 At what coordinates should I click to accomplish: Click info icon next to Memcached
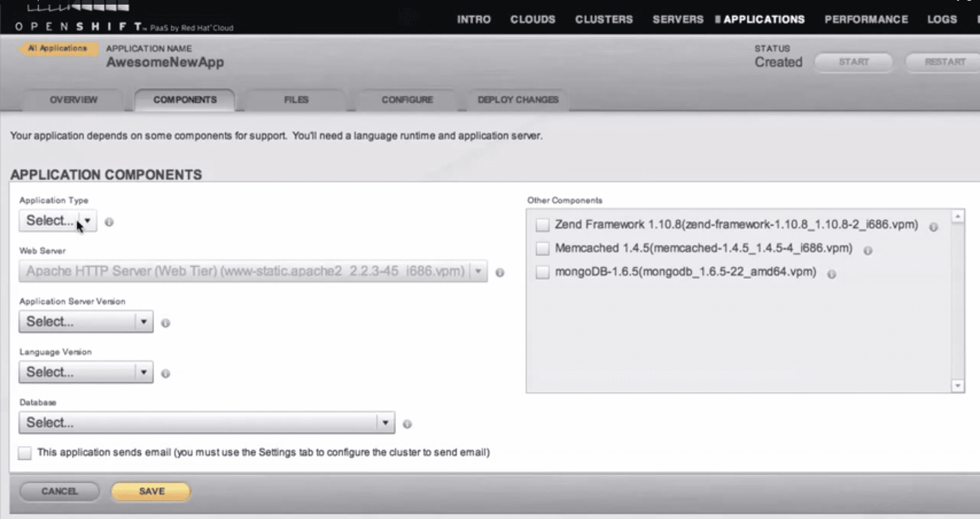click(x=868, y=251)
